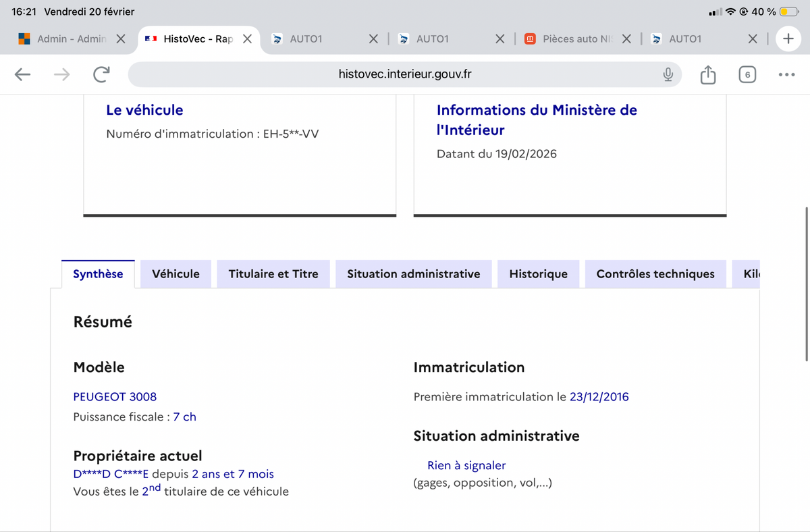Open a new tab with plus button
Image resolution: width=810 pixels, height=532 pixels.
(787, 38)
